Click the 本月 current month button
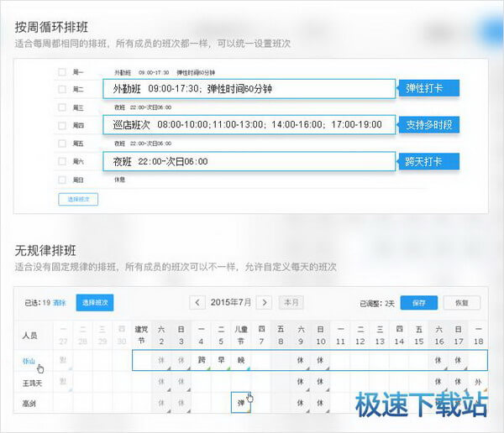The width and height of the screenshot is (504, 433). [291, 302]
